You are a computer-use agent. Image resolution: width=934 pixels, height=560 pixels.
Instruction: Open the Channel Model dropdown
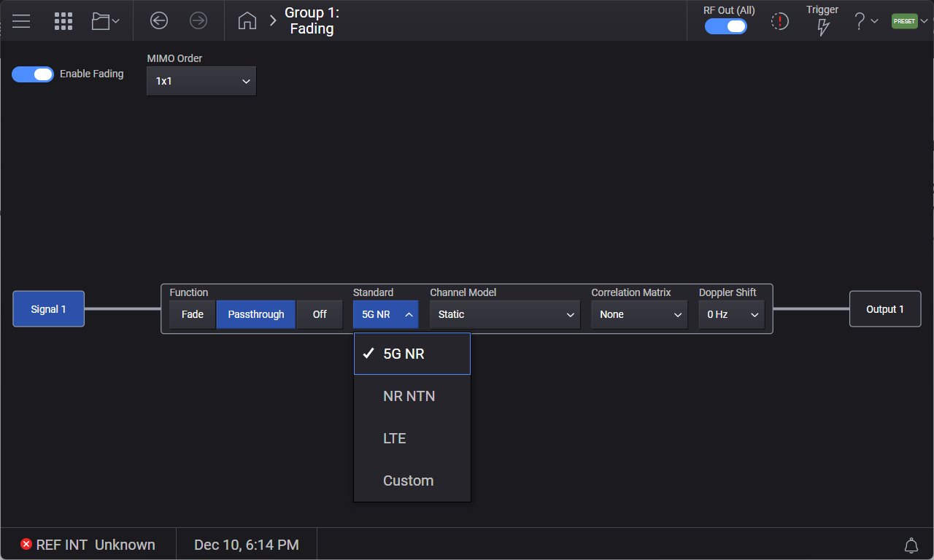(504, 315)
